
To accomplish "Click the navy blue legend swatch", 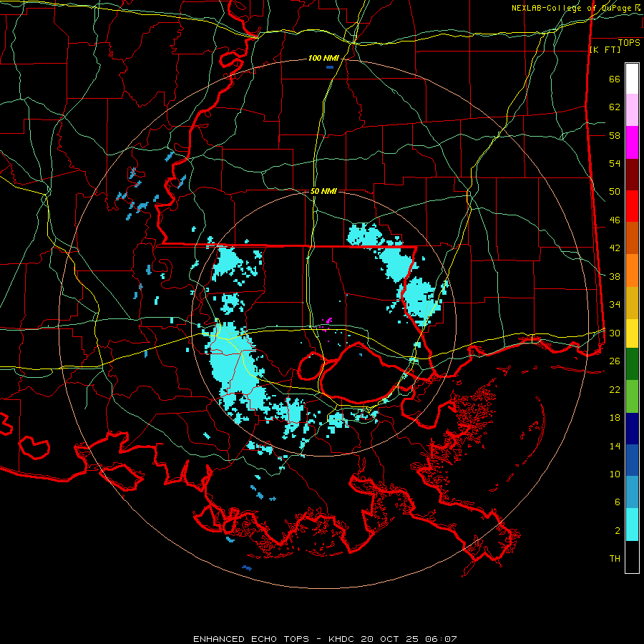I will click(632, 429).
